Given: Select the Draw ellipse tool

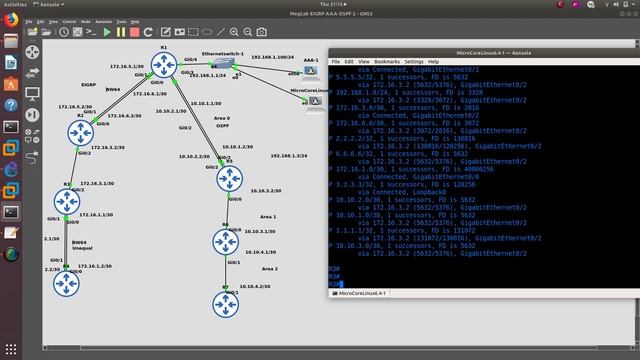Looking at the screenshot, I should 207,32.
